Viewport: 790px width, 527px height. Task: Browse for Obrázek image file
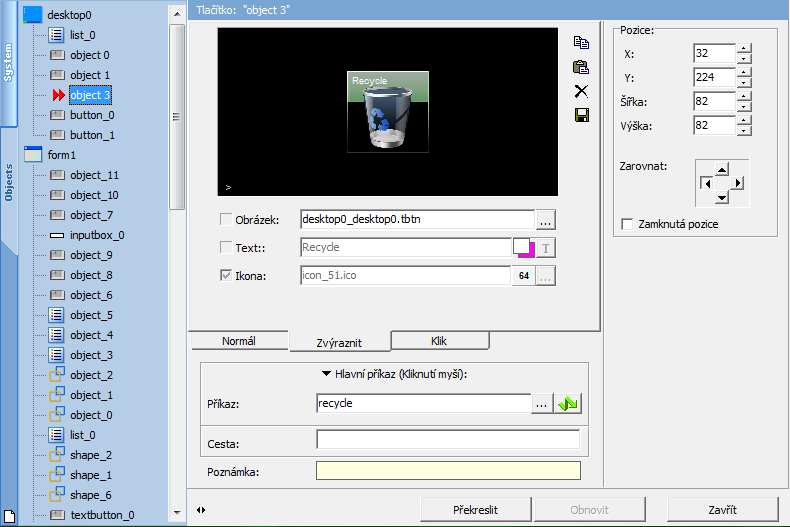546,220
